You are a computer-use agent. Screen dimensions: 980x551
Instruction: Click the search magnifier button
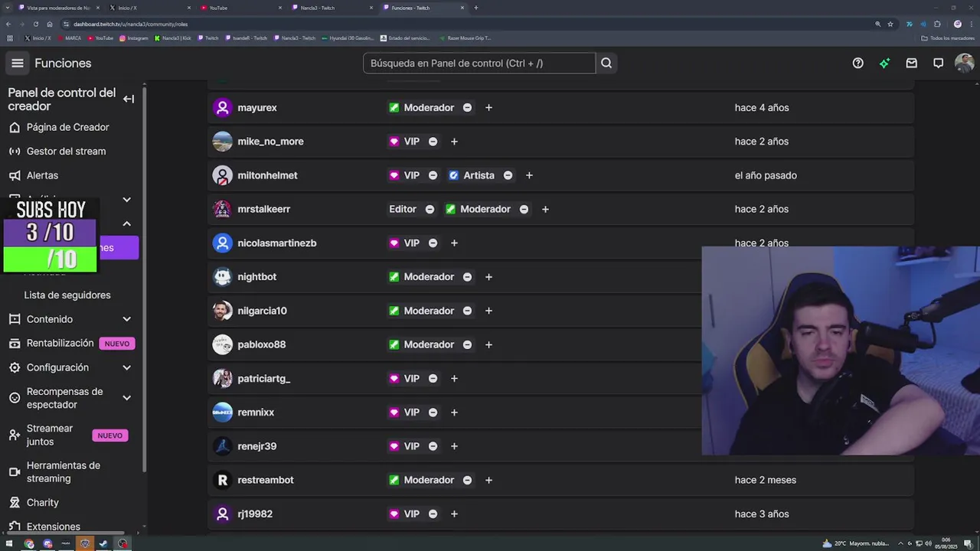606,63
